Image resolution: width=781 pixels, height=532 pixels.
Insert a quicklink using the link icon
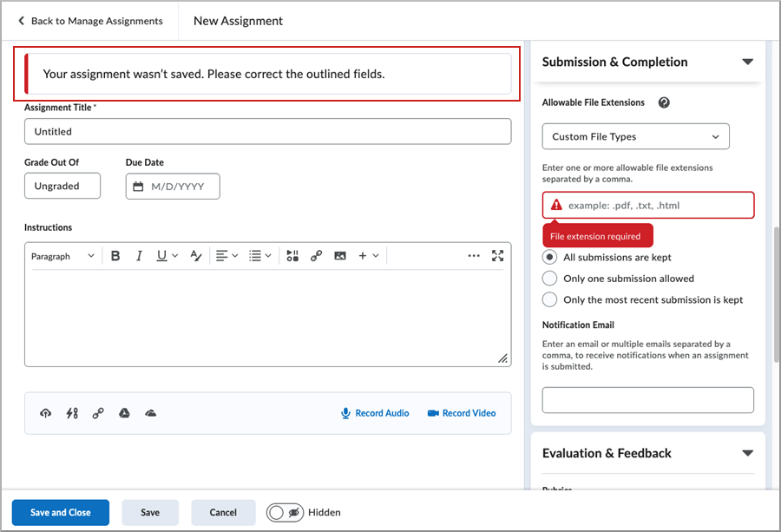pos(316,255)
